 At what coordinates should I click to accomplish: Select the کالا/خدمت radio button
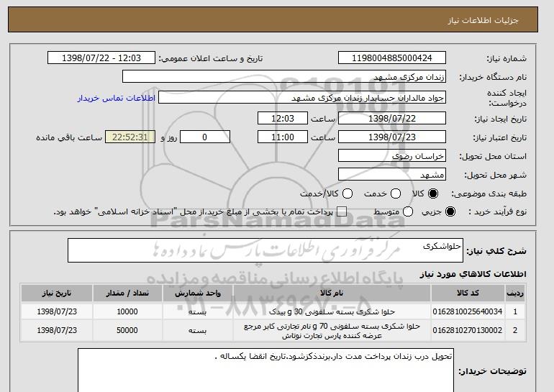tap(348, 193)
